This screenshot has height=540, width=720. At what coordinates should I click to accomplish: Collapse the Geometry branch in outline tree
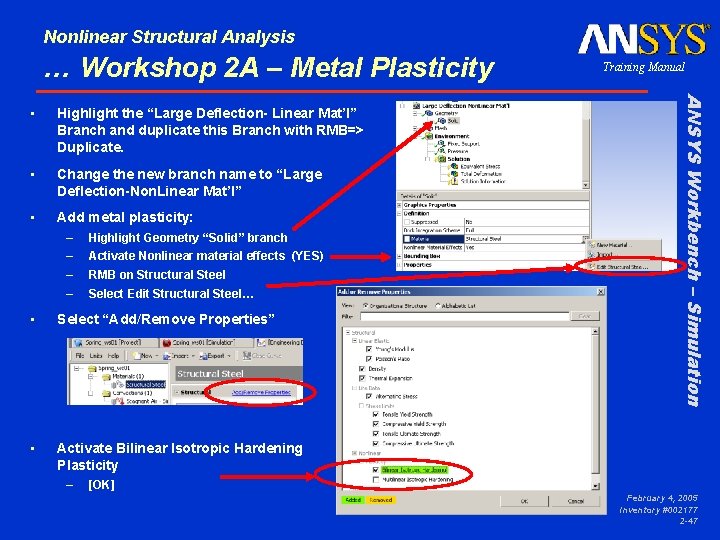[x=415, y=113]
